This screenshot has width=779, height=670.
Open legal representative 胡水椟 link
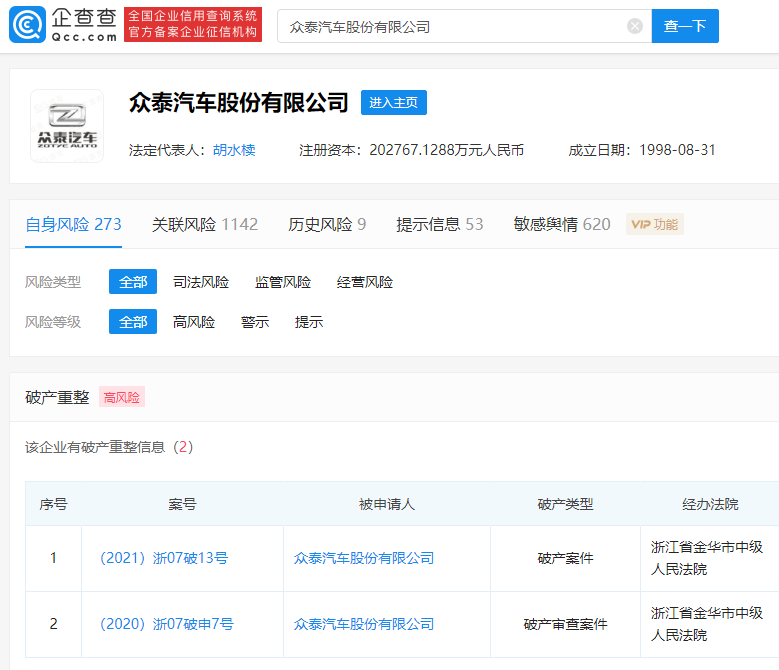coord(234,150)
